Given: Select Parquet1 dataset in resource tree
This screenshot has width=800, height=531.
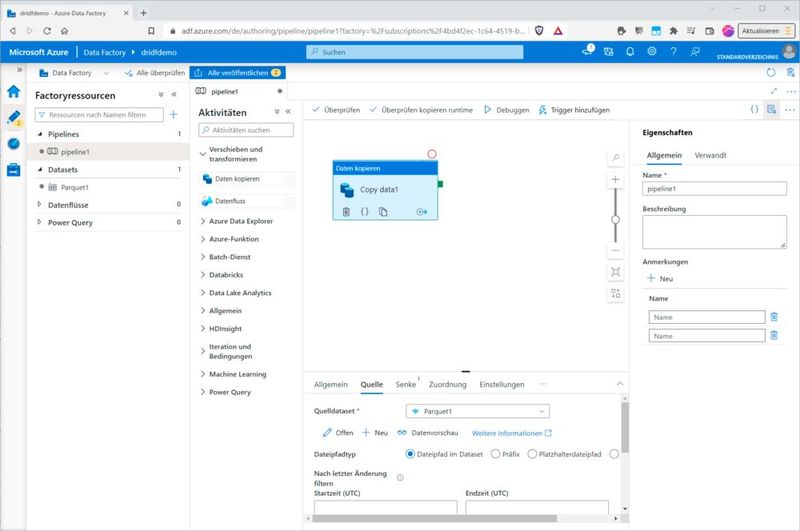Looking at the screenshot, I should click(x=74, y=187).
